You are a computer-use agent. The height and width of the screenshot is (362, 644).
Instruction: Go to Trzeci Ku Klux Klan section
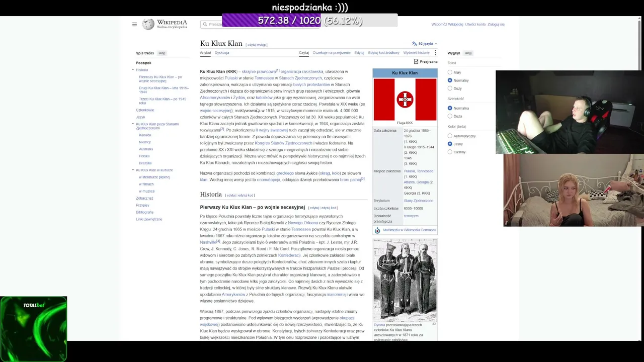[163, 101]
